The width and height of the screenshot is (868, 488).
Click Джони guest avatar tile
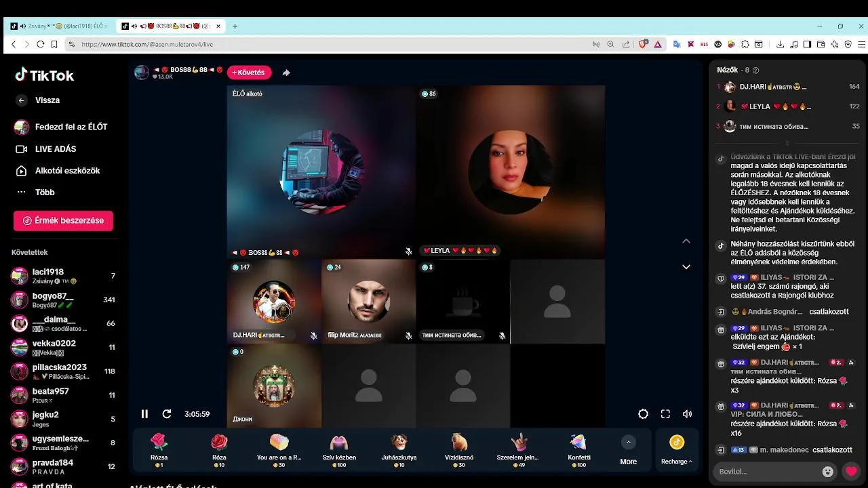[x=274, y=386]
